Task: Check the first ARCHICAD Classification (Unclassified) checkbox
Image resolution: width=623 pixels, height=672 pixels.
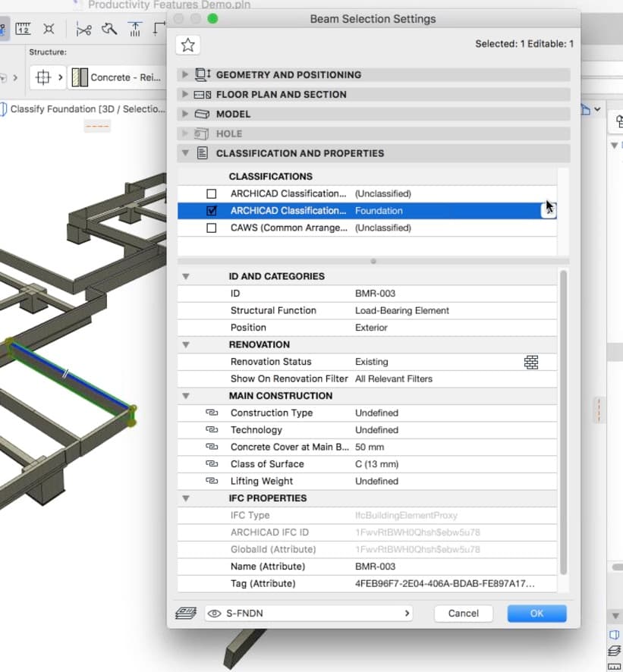Action: tap(212, 193)
